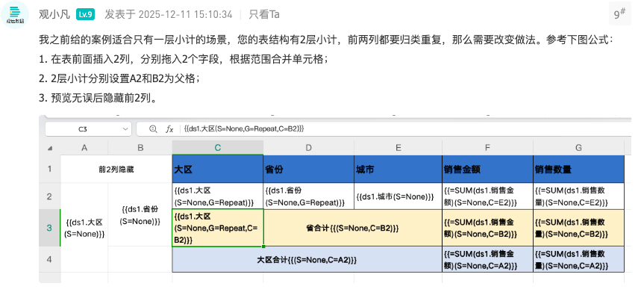The width and height of the screenshot is (644, 292).
Task: Click the 城市 header cell
Action: coord(398,169)
